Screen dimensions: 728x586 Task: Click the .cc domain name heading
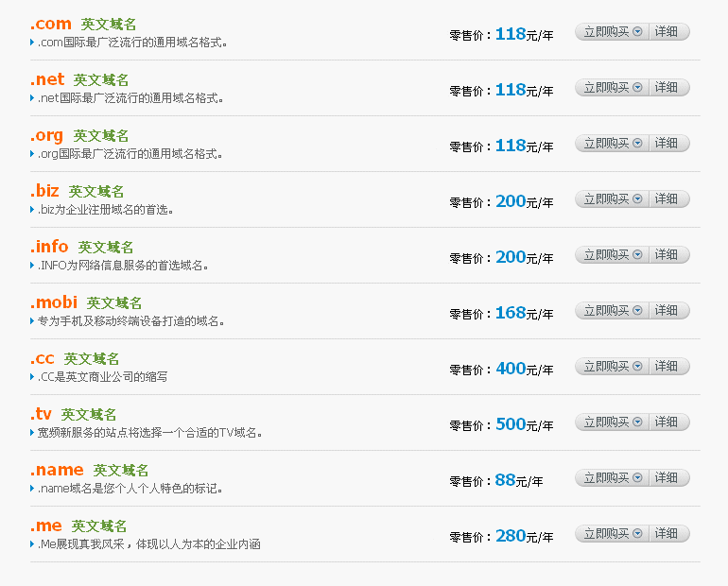pos(43,358)
